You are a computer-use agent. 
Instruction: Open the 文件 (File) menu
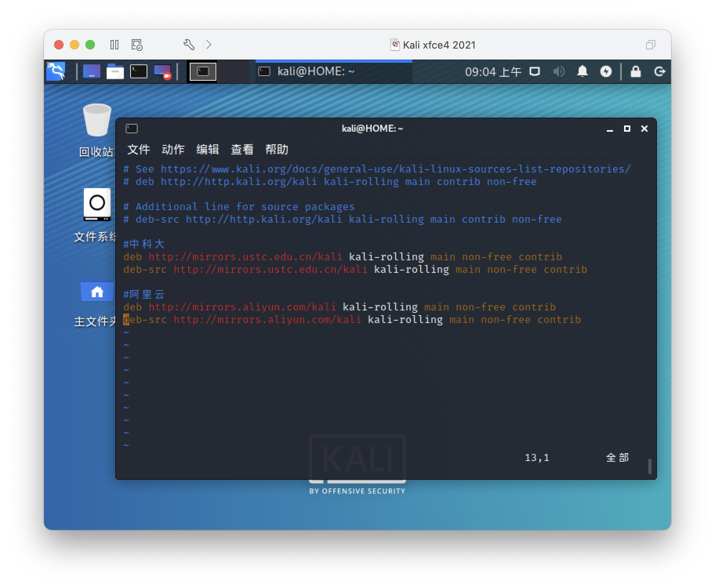coord(139,149)
